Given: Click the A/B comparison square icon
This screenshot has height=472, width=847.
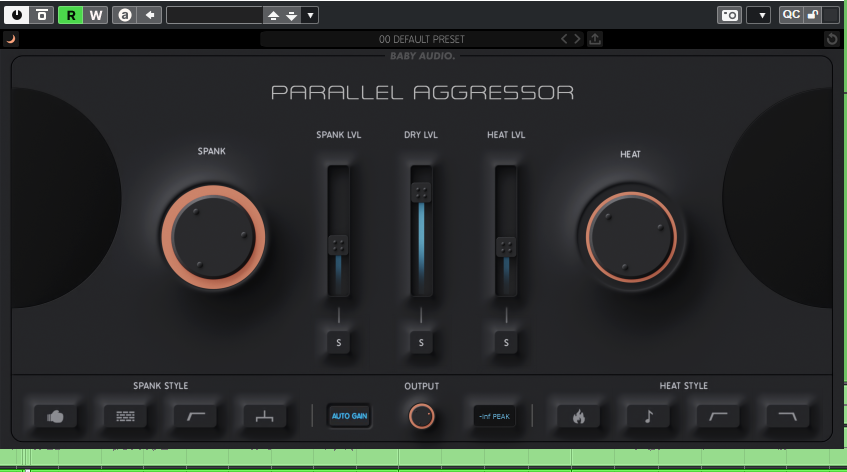Looking at the screenshot, I should [x=42, y=15].
